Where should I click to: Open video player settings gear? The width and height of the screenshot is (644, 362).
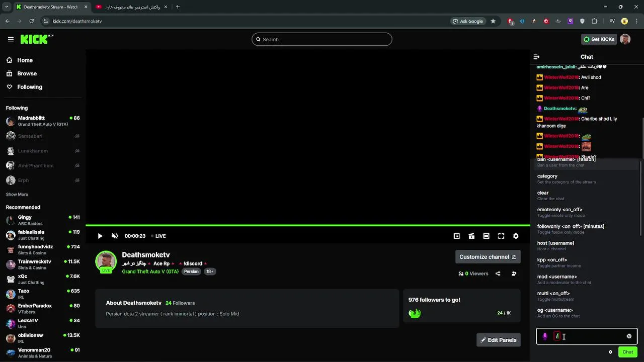coord(516,236)
